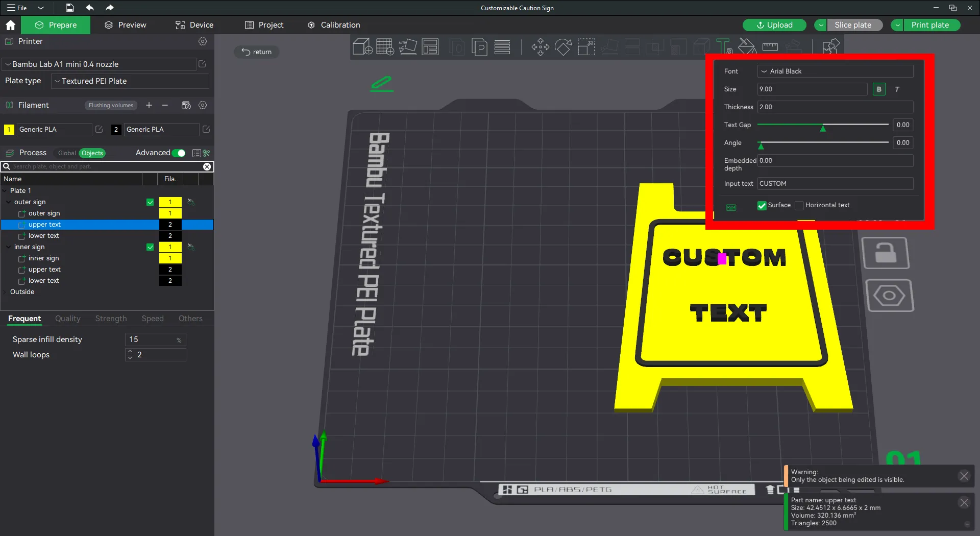This screenshot has height=536, width=980.
Task: Click the Add plate grid icon
Action: [385, 47]
